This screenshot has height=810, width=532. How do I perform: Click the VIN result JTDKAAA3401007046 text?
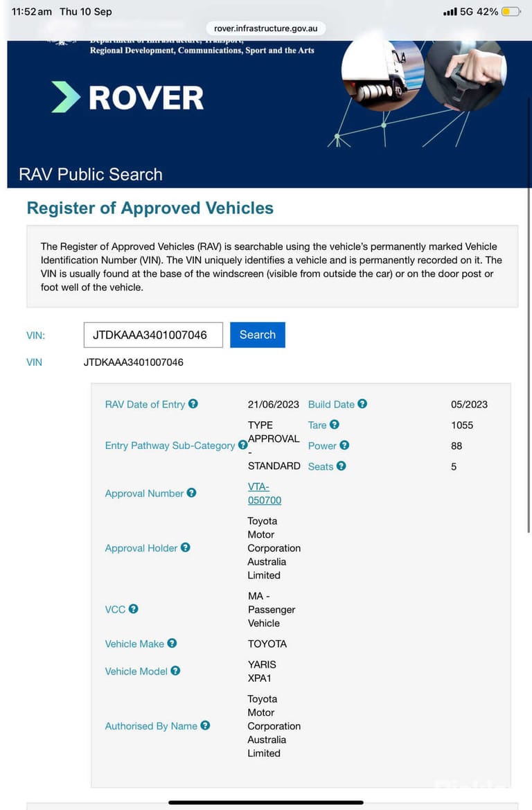pos(133,362)
